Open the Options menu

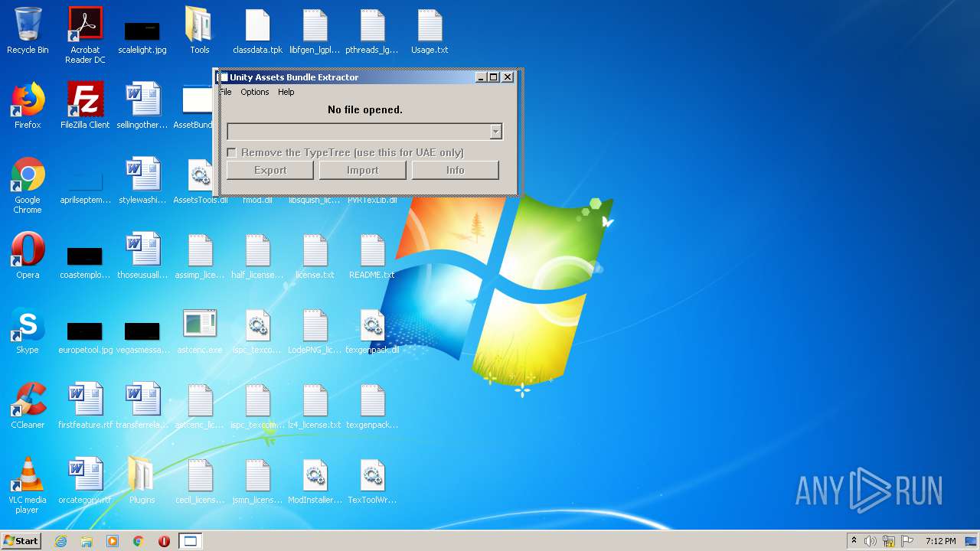[255, 92]
